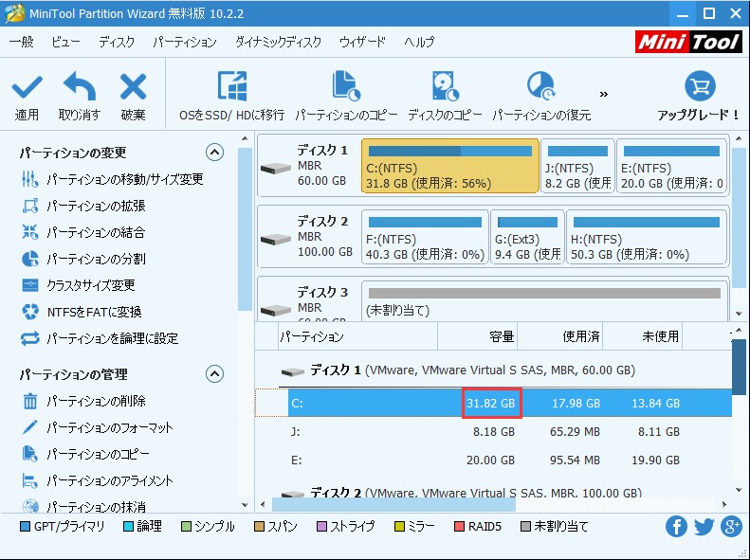
Task: Select パーティションの移動/サイズ変更 in sidebar
Action: (x=113, y=179)
